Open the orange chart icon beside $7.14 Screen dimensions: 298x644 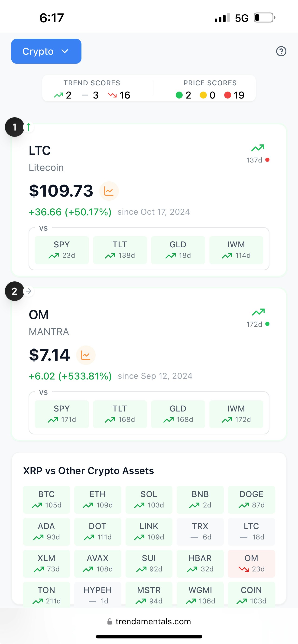pyautogui.click(x=86, y=355)
